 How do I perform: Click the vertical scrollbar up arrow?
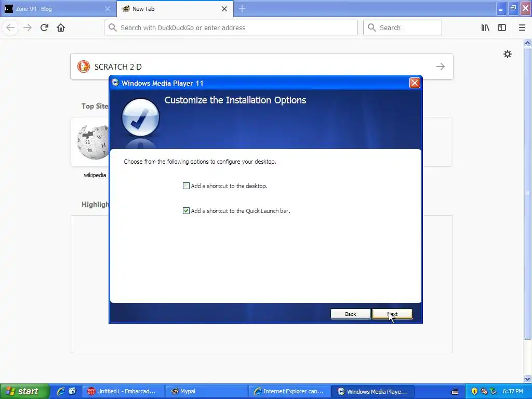point(527,43)
